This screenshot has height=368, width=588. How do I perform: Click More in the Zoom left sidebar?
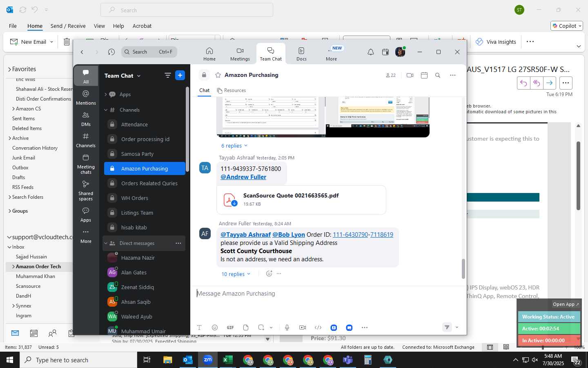pos(86,236)
